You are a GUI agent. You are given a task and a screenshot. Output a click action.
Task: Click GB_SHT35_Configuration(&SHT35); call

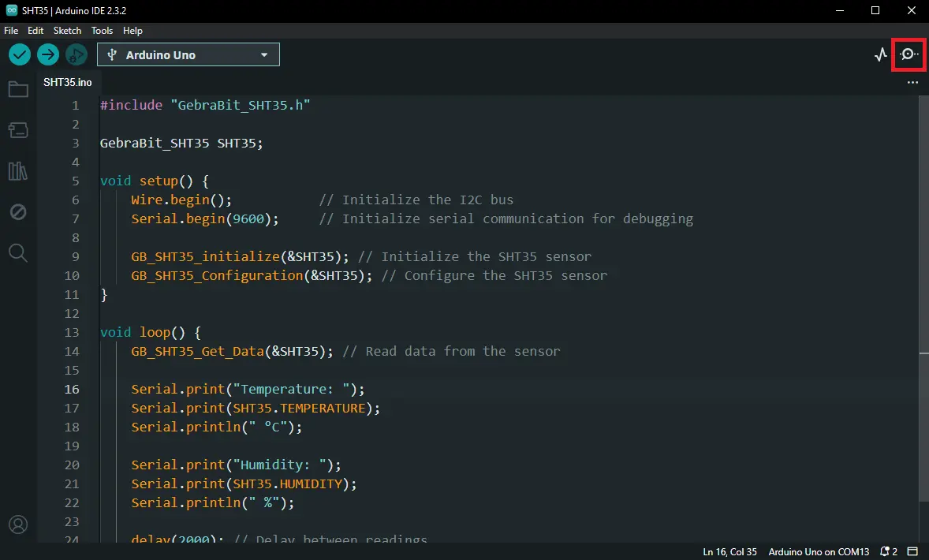252,275
